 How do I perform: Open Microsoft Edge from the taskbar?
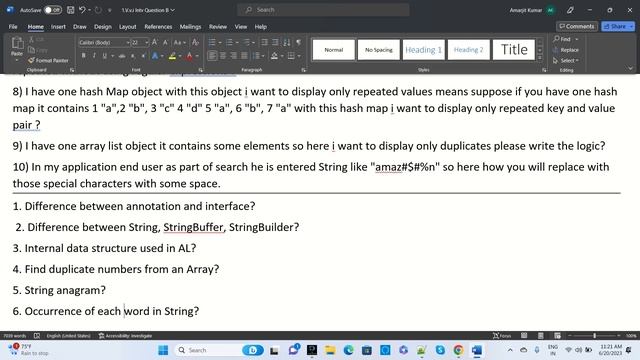tap(349, 350)
